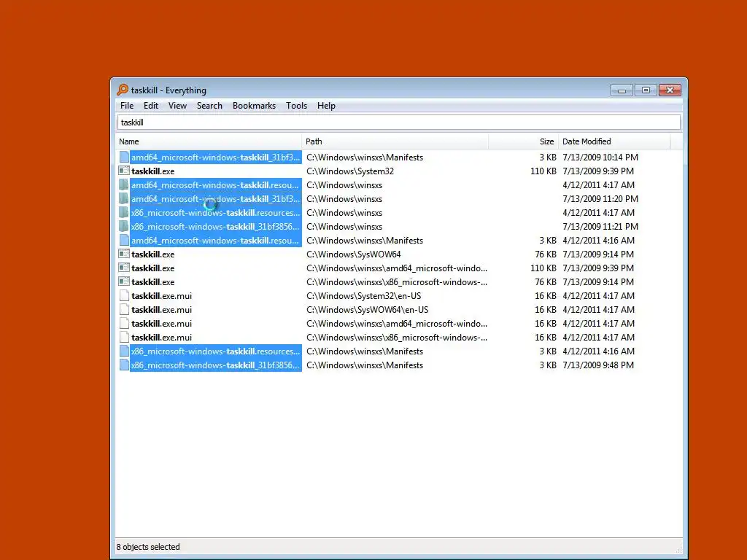Select taskkill.exe name in the SysWOW64 row
The image size is (747, 560).
[x=153, y=254]
